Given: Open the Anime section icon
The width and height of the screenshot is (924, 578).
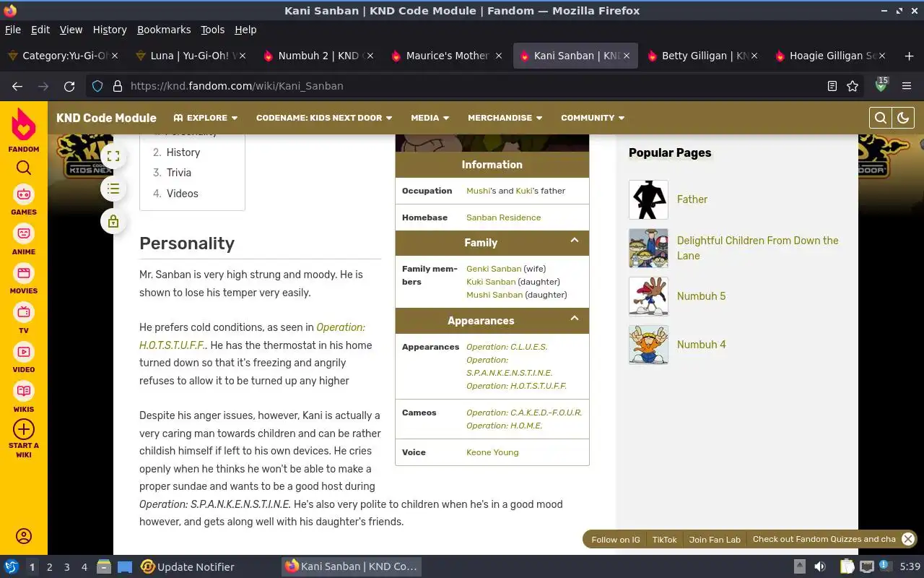Looking at the screenshot, I should coord(24,234).
